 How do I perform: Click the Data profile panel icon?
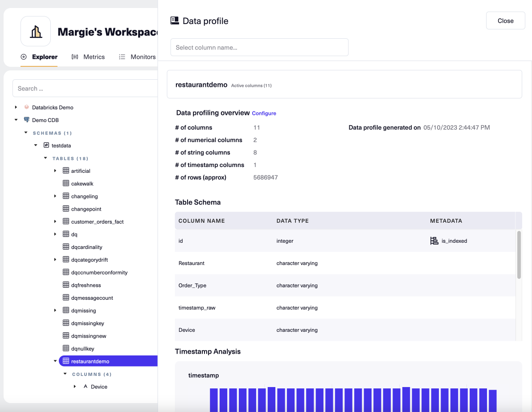coord(174,20)
